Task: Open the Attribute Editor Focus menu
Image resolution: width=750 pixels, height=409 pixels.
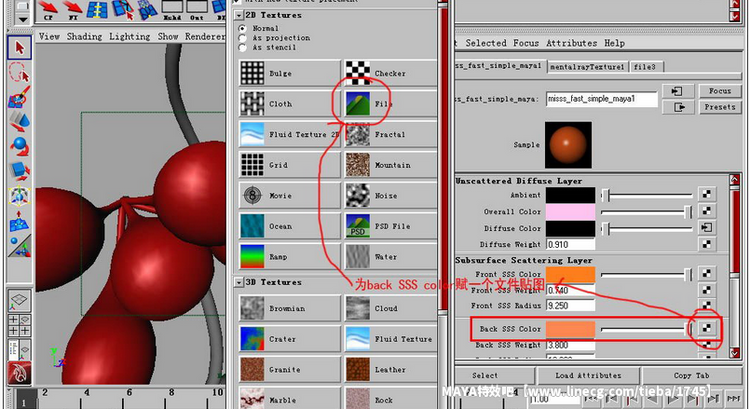Action: 526,43
